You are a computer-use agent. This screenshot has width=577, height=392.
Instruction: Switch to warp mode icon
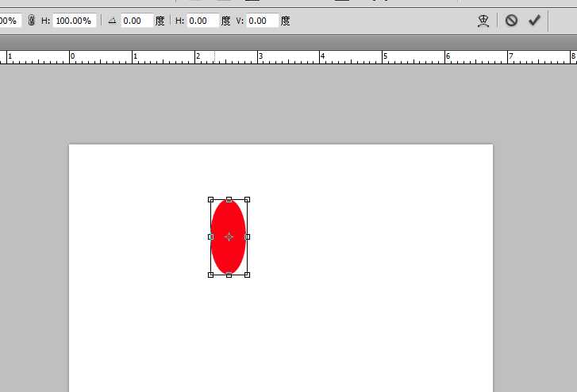click(483, 21)
